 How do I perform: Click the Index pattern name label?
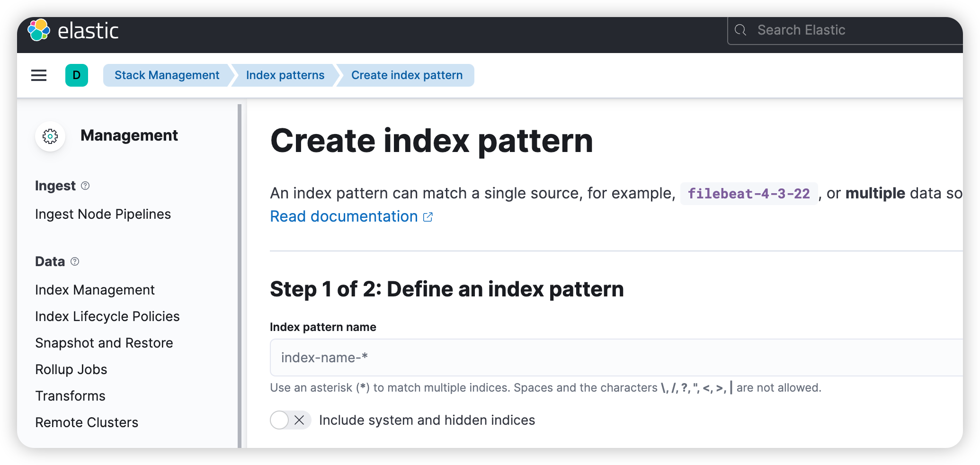tap(323, 327)
